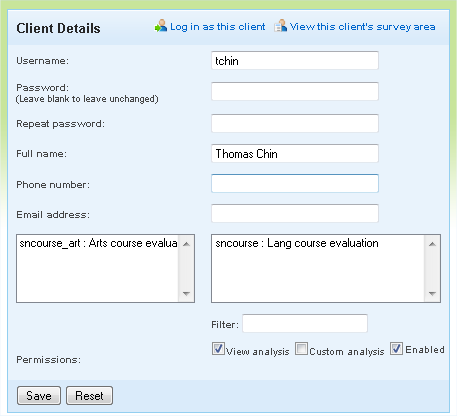The image size is (457, 416).
Task: Click down arrow of sncourse_art list scrollbar
Action: (186, 294)
